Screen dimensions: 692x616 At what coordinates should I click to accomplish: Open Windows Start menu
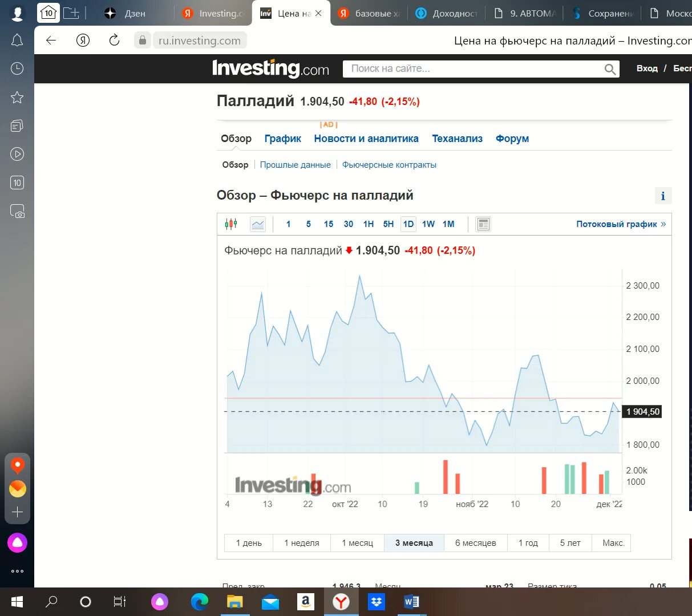pos(17,602)
